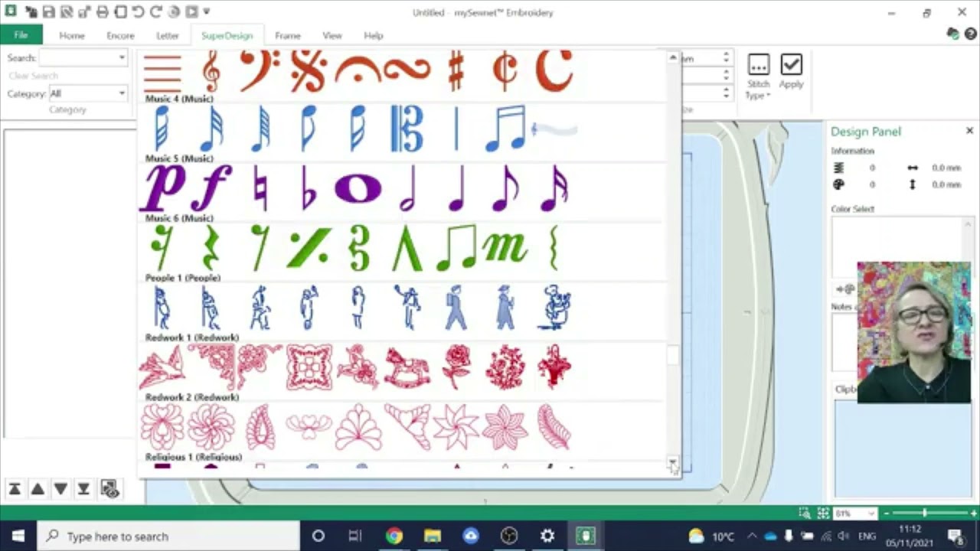This screenshot has width=980, height=551.
Task: Open the Stitch Type dropdown
Action: coord(758,78)
